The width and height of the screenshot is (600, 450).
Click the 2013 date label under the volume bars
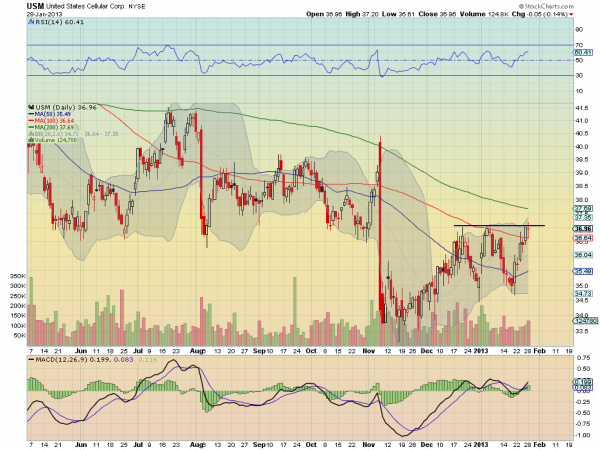tap(481, 351)
